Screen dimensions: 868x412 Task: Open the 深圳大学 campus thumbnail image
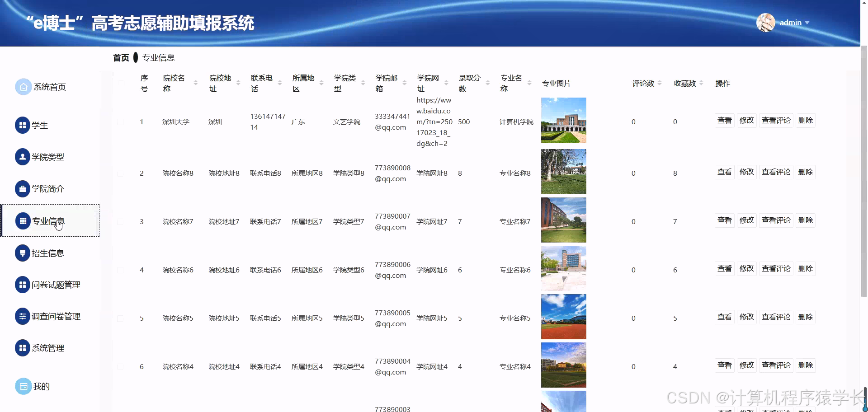coord(564,120)
